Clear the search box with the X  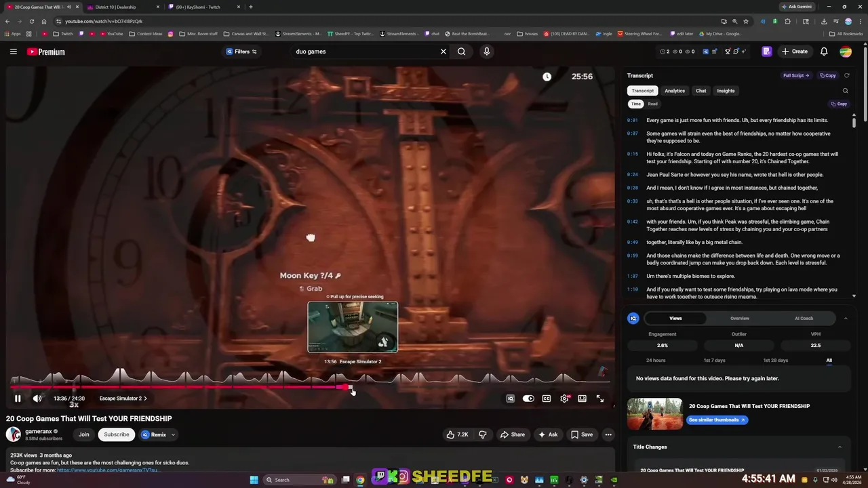pos(443,52)
